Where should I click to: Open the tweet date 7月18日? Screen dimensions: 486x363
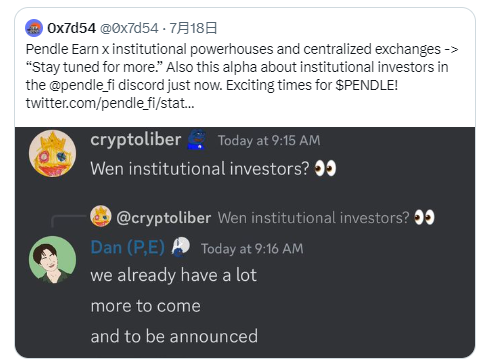coord(193,28)
